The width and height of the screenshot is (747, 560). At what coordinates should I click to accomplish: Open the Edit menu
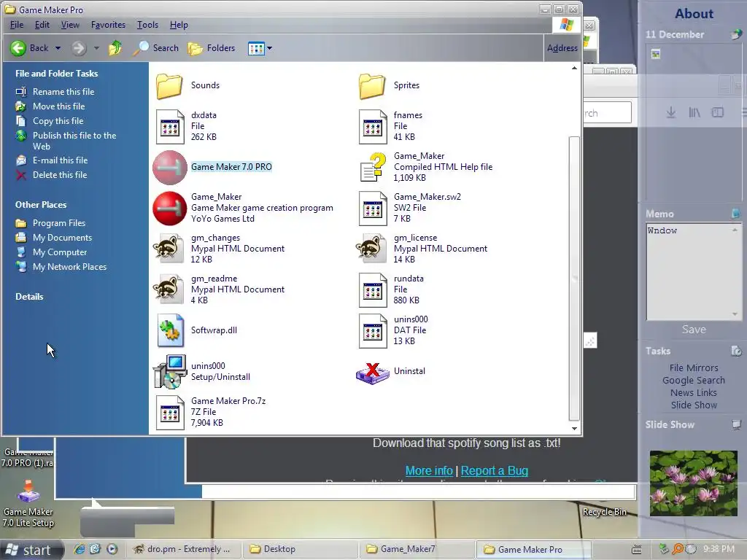point(42,25)
